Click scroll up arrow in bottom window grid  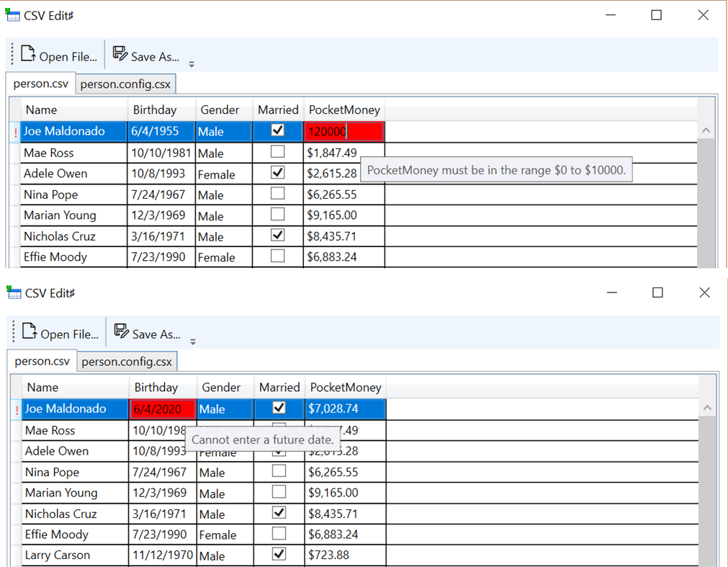pos(707,408)
